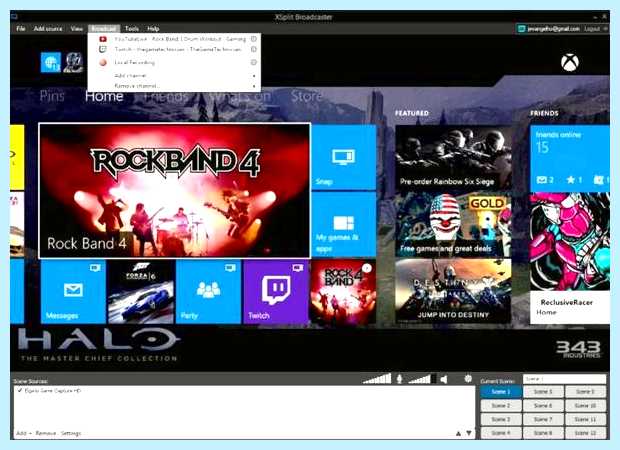
Task: Open the audio settings gear icon
Action: tap(468, 379)
